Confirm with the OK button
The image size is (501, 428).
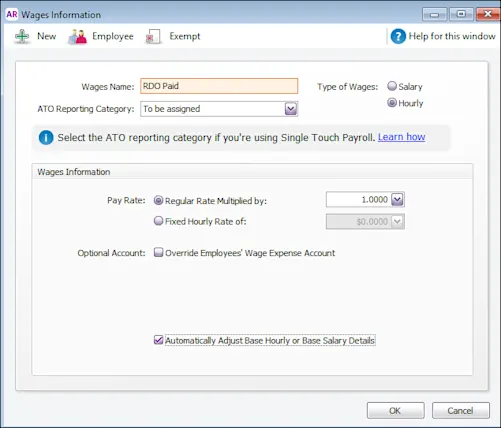[x=396, y=410]
